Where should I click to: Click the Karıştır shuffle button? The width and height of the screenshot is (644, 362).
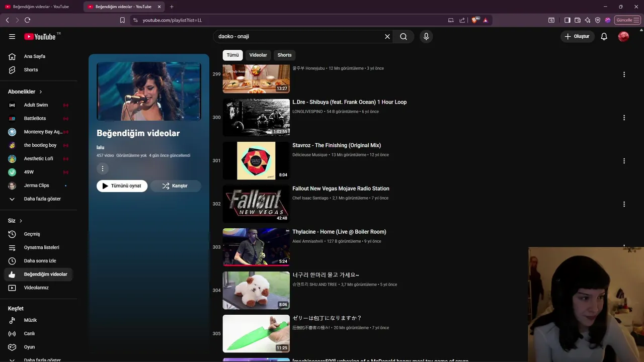[x=176, y=186]
